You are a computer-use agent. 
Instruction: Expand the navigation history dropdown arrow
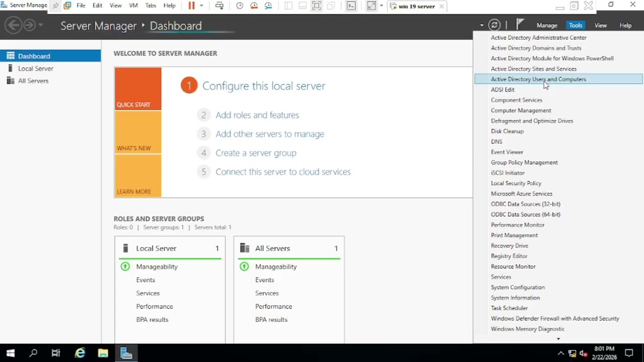(41, 25)
